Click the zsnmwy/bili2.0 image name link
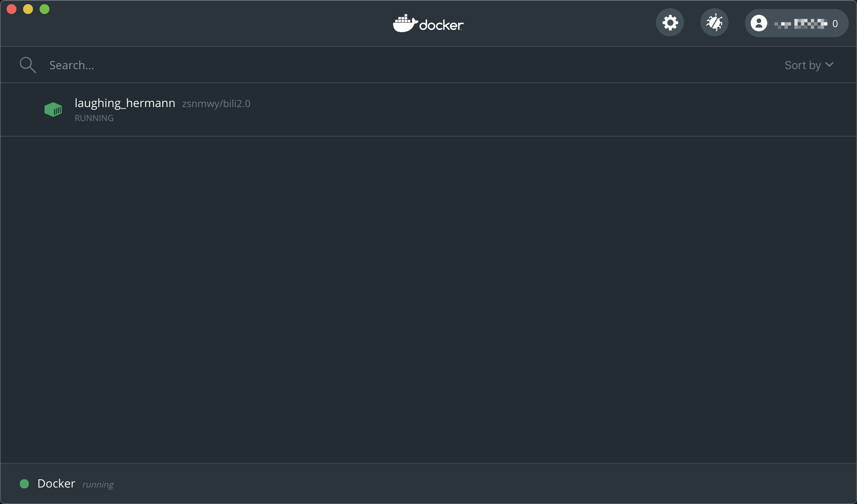Screen dimensions: 857x504 (x=216, y=104)
